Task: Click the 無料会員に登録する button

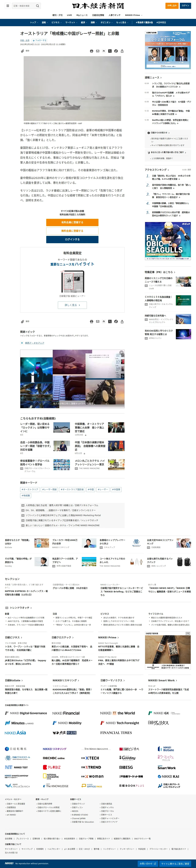Action: click(x=72, y=231)
